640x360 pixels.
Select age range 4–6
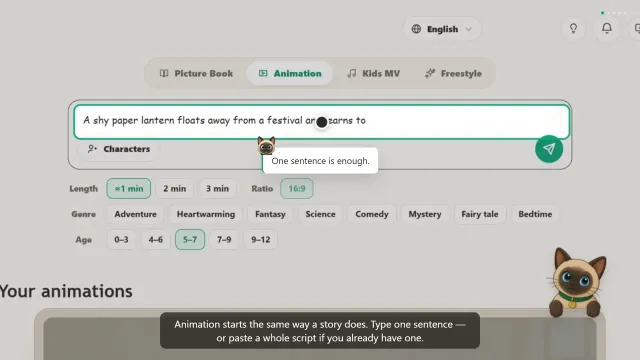click(x=156, y=240)
